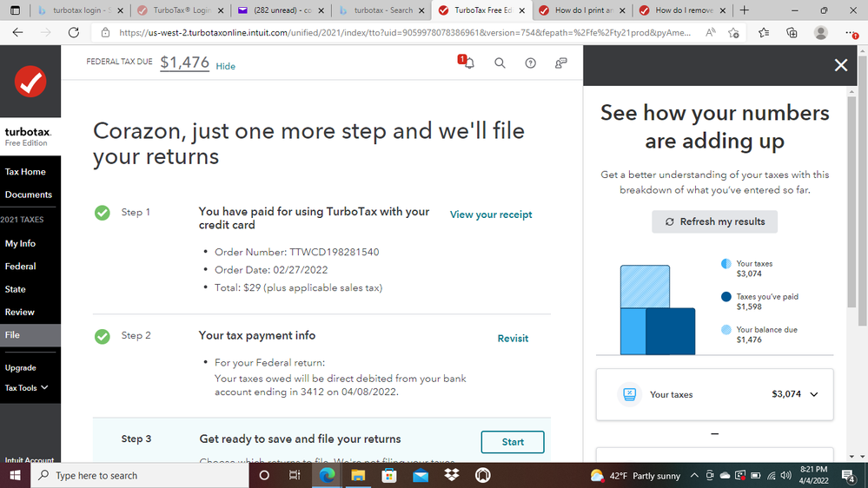Open Mail app from taskbar

(421, 475)
